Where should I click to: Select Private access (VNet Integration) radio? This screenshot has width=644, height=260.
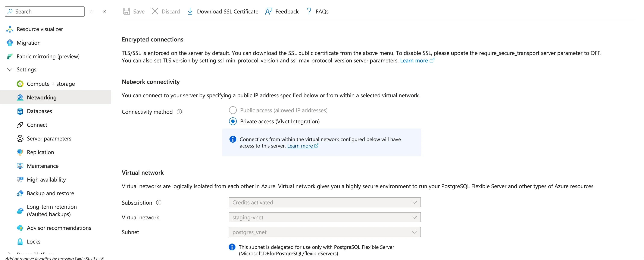click(233, 121)
